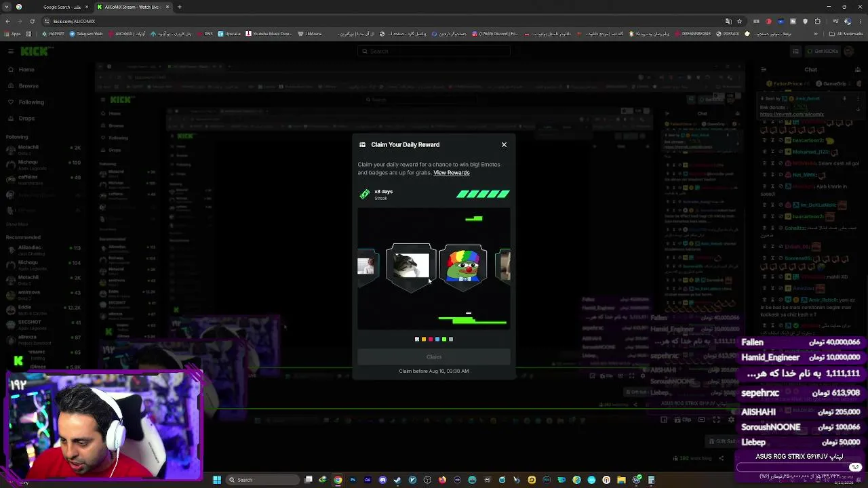Open Firefox from the taskbar
The image size is (868, 488).
(442, 480)
